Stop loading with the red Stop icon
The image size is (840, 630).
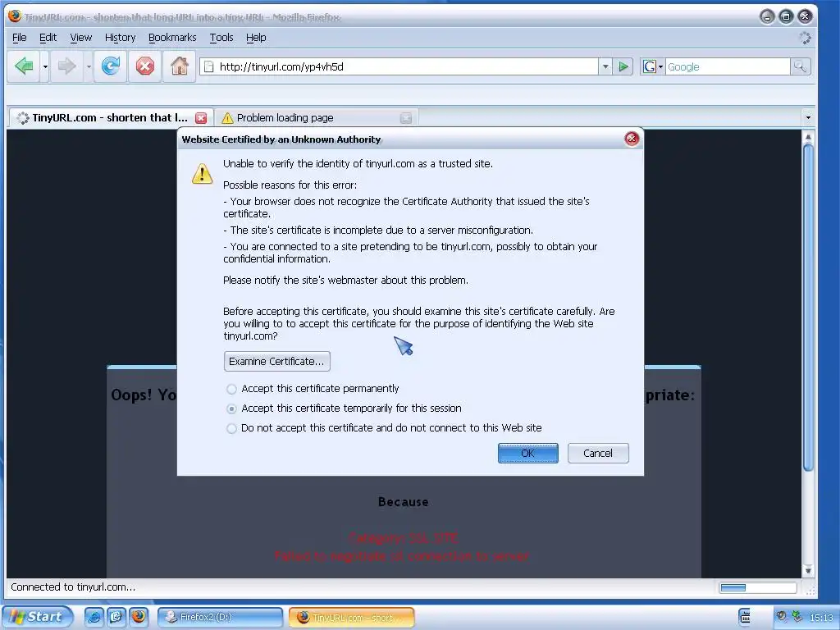tap(144, 66)
